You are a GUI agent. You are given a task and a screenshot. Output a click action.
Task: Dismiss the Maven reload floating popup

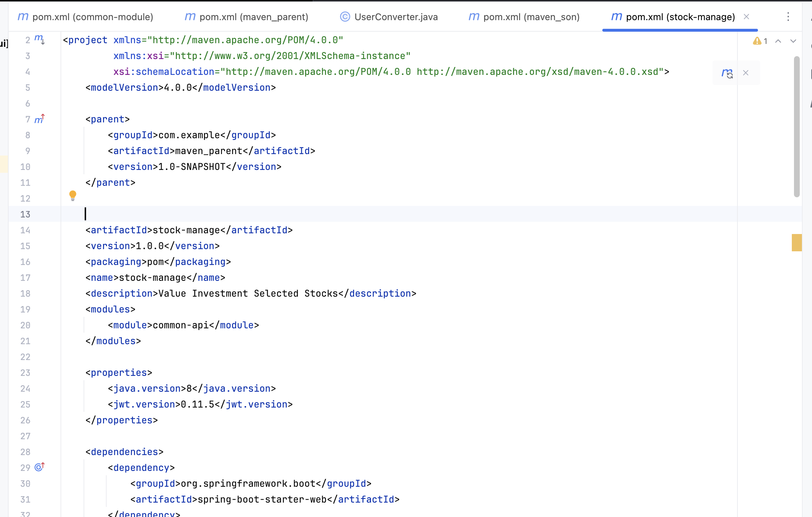pos(746,73)
